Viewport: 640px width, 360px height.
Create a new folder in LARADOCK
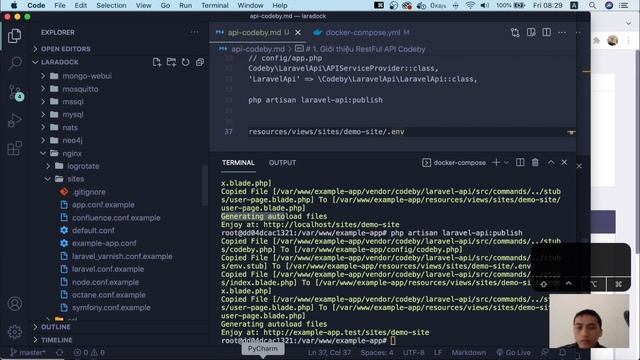[x=171, y=62]
